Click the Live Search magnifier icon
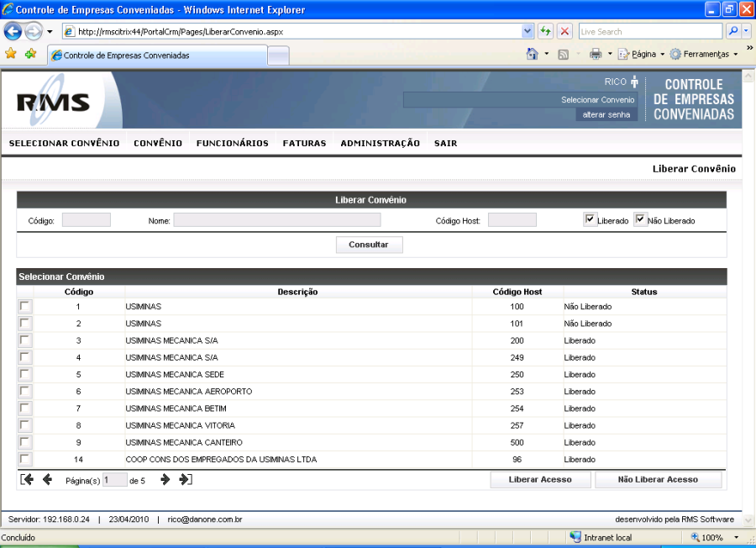The image size is (756, 548). pyautogui.click(x=732, y=31)
